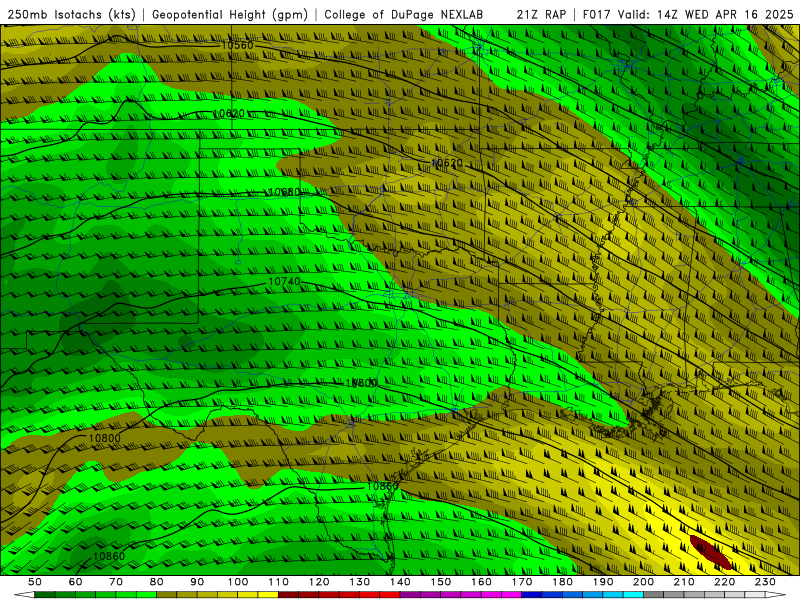This screenshot has height=600, width=800.
Task: Click the 130 value on the color scale
Action: [359, 582]
